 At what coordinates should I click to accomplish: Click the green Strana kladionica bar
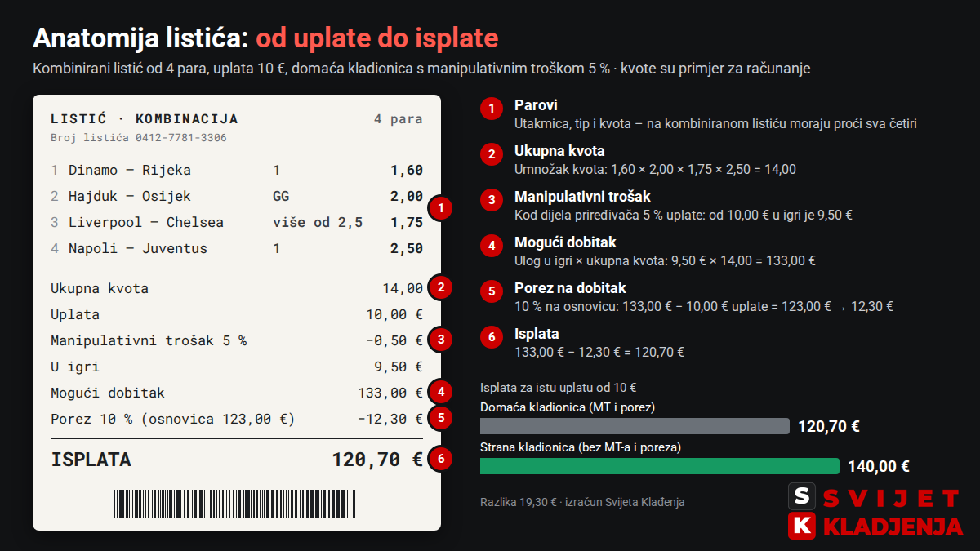(660, 466)
